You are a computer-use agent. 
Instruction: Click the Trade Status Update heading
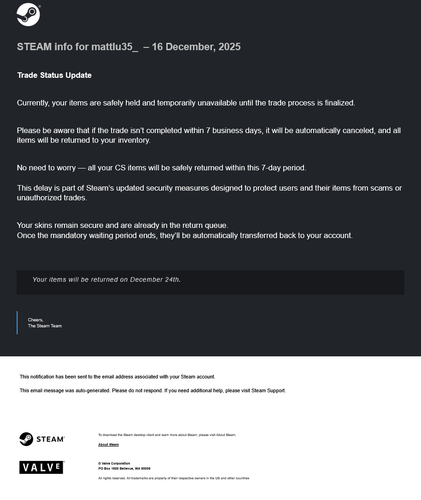54,75
